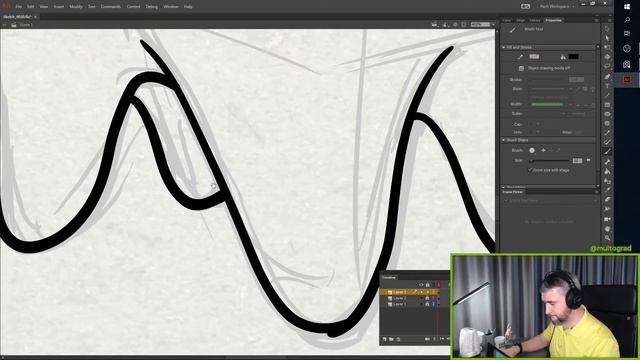Select Layer 3 in the timeline
Viewport: 640px width, 360px height.
[399, 292]
